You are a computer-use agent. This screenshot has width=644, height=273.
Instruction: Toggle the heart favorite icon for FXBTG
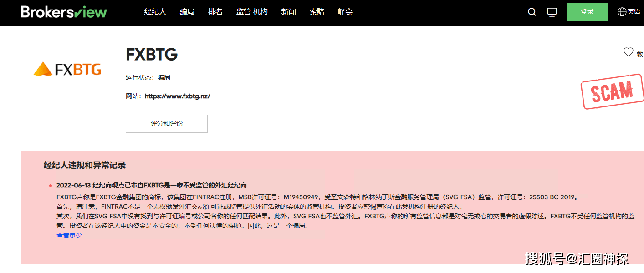(629, 51)
